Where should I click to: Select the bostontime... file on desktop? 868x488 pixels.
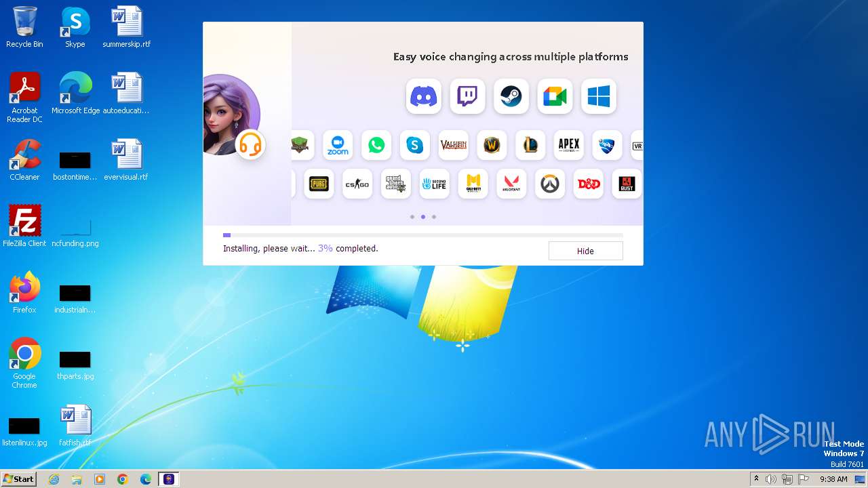click(x=75, y=166)
